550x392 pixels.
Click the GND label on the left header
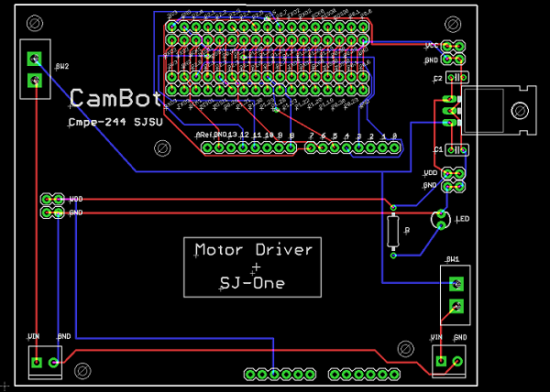(x=76, y=212)
